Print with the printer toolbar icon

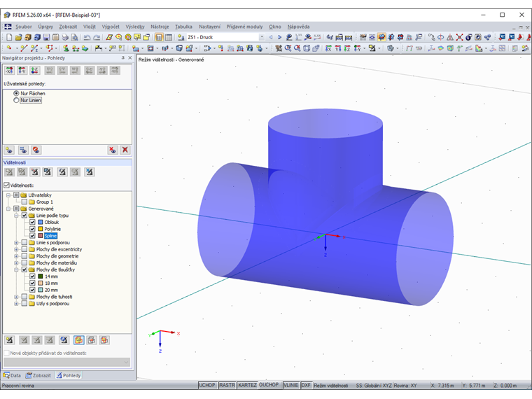tap(65, 37)
